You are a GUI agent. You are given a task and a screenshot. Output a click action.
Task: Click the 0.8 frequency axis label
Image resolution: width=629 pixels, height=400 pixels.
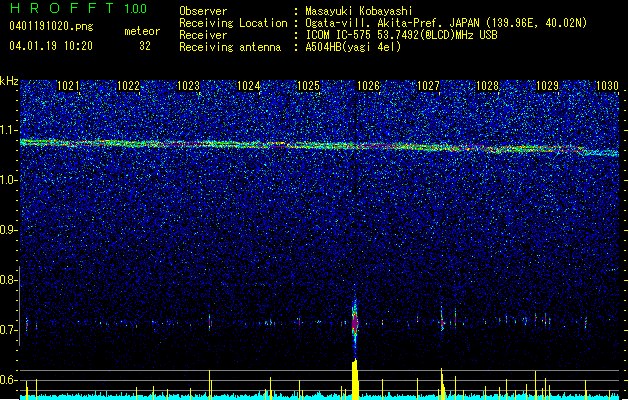8,280
